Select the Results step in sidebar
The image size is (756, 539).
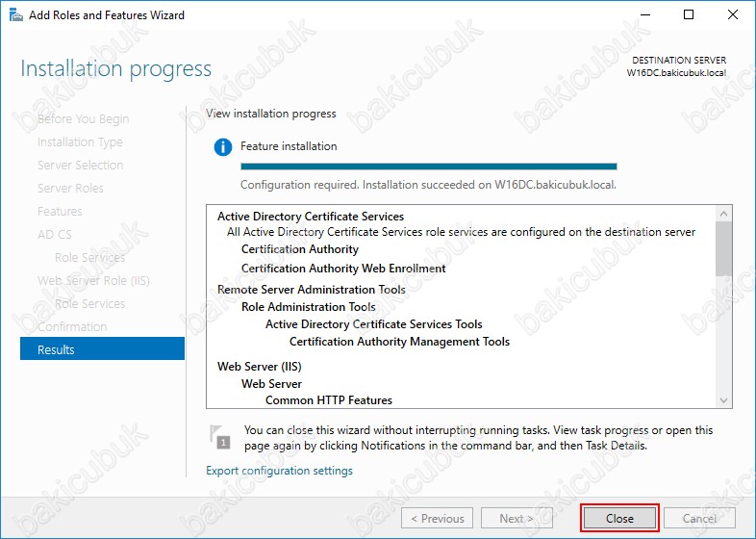102,349
